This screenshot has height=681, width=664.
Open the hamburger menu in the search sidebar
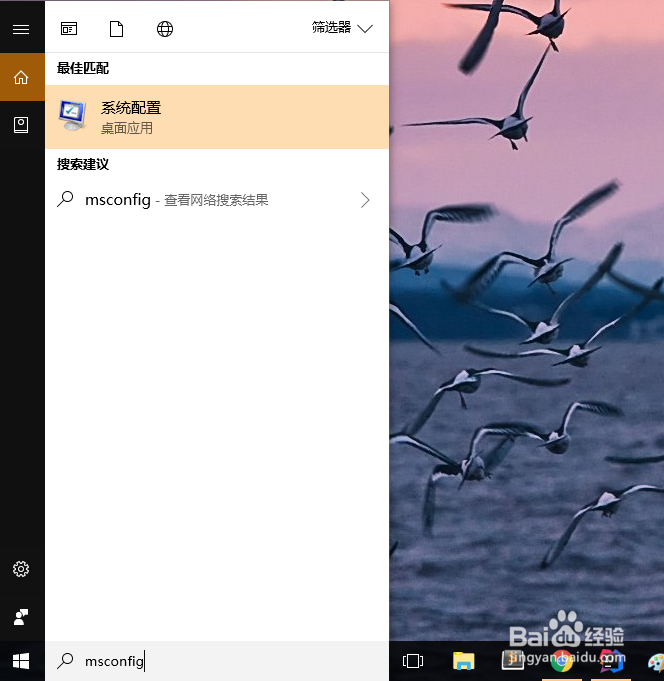21,29
